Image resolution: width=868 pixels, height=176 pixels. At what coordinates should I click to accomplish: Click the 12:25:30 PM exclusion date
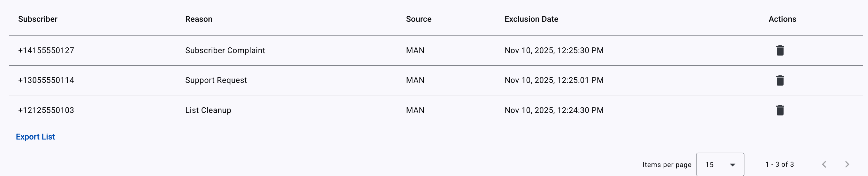pos(554,50)
